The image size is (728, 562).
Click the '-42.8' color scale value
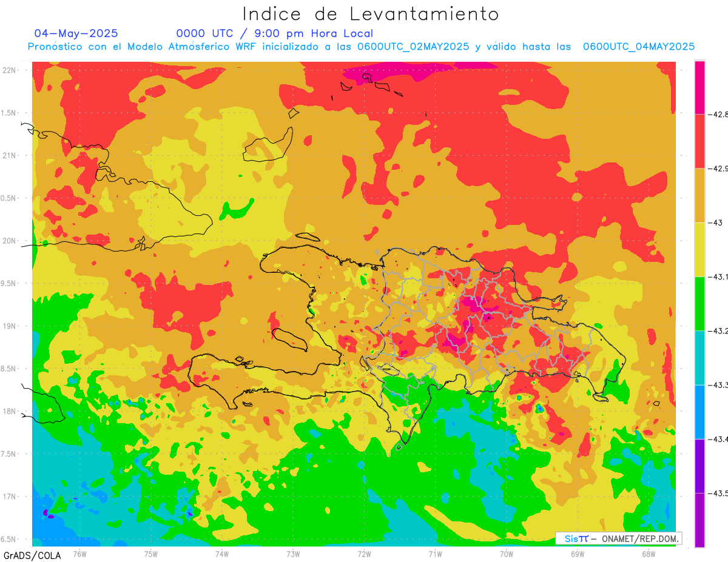pyautogui.click(x=717, y=114)
